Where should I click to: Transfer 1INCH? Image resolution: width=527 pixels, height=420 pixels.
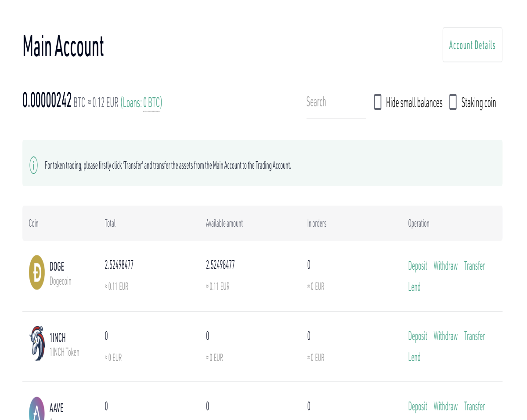[x=474, y=336]
